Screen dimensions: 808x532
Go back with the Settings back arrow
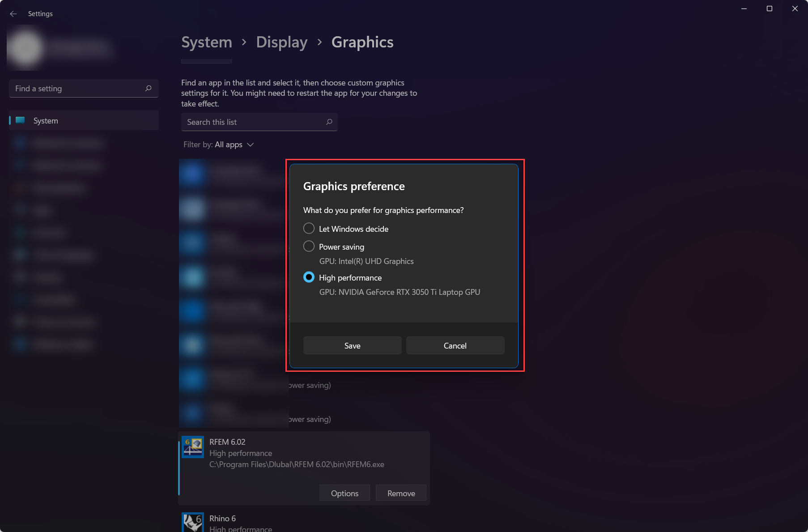(x=13, y=14)
